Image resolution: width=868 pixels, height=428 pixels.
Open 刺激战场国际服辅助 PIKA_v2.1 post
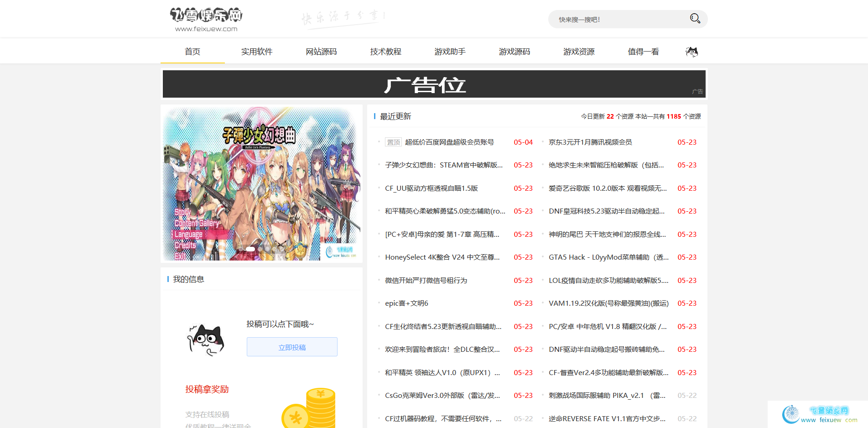pos(607,395)
